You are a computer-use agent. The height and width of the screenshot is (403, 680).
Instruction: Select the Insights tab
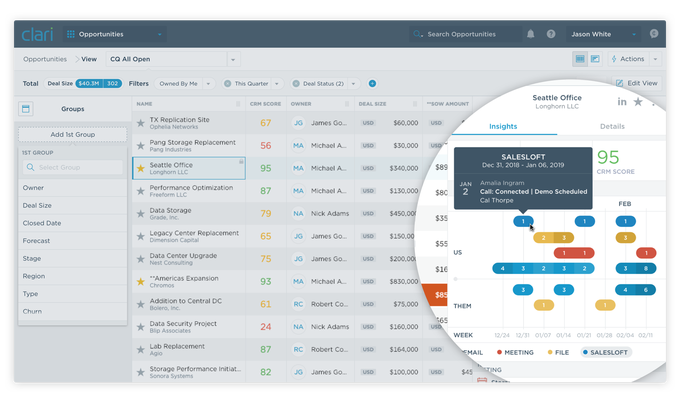click(x=506, y=127)
